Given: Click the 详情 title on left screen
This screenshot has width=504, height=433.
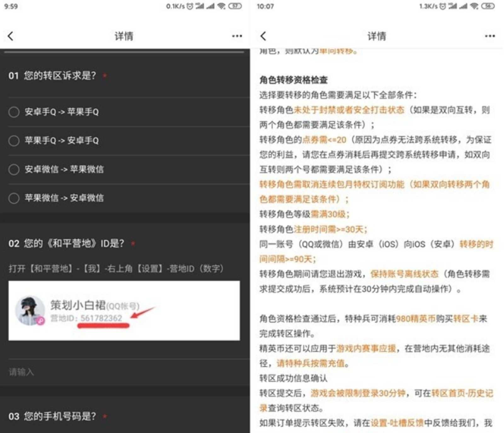Looking at the screenshot, I should click(x=124, y=36).
